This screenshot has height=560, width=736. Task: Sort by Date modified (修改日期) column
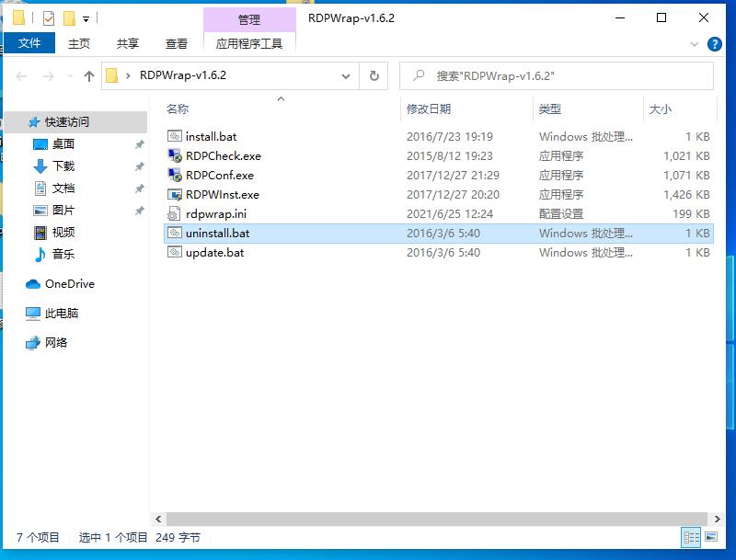pos(429,109)
